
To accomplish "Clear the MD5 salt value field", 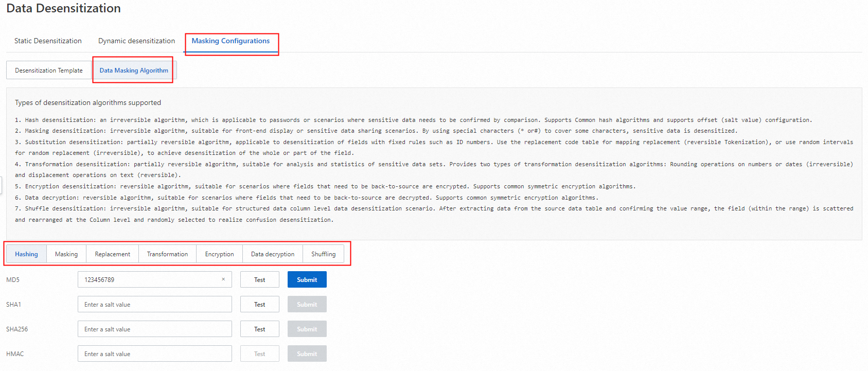I will [223, 279].
